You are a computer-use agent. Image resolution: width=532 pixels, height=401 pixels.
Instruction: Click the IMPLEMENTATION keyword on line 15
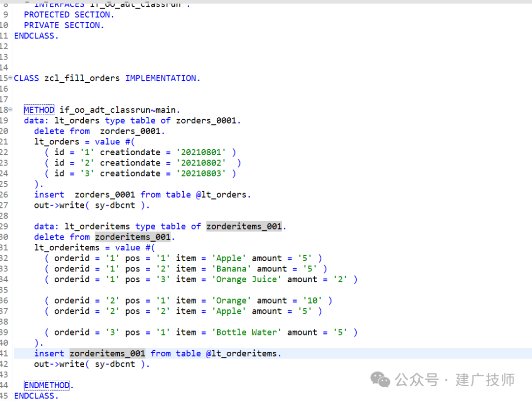(x=163, y=78)
